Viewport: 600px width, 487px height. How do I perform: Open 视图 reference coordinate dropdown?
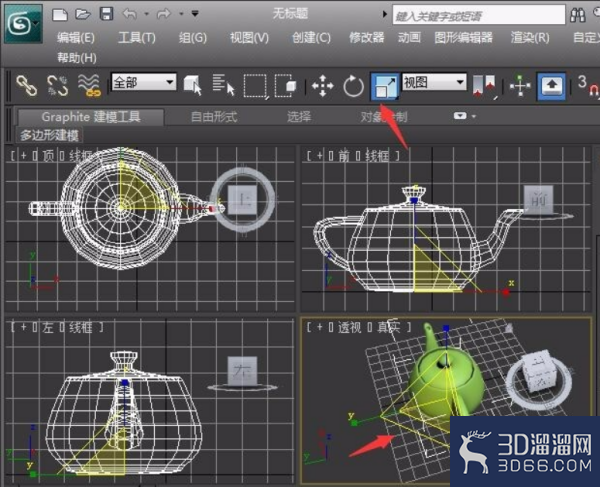434,82
